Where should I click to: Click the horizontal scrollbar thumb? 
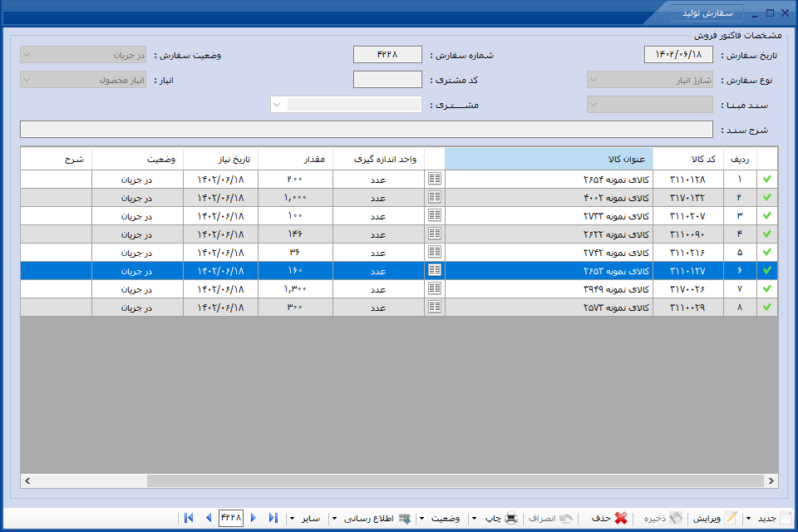(x=456, y=480)
